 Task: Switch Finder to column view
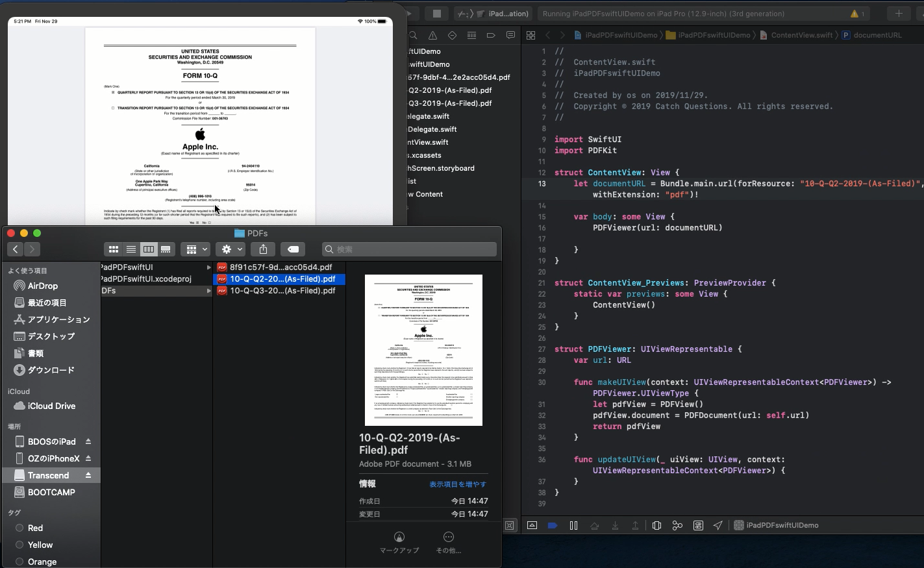[x=149, y=249]
